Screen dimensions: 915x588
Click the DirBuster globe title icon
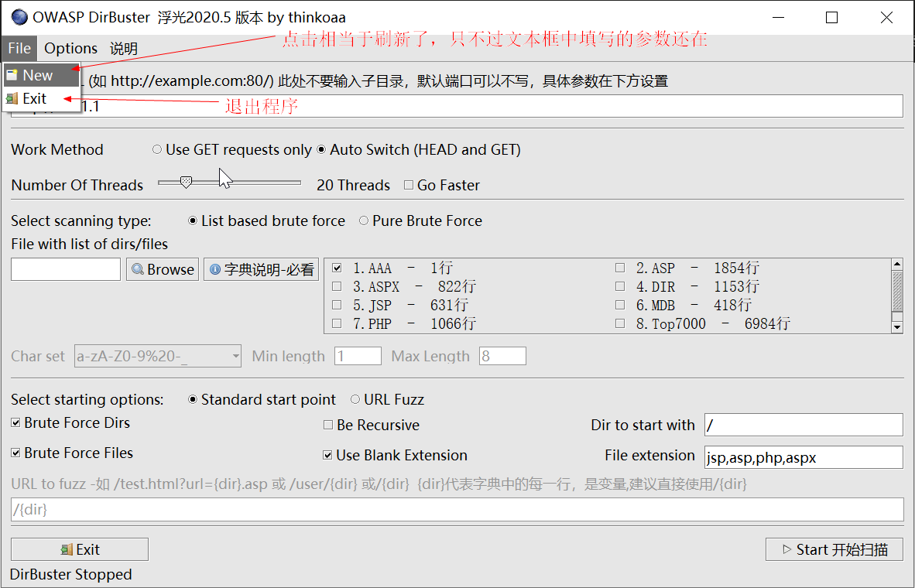(x=19, y=18)
